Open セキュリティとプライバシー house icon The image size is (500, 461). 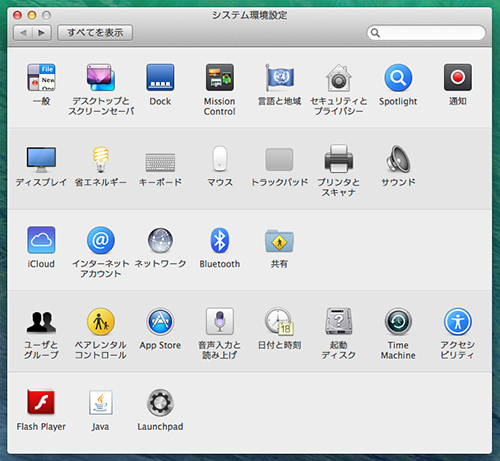[339, 77]
